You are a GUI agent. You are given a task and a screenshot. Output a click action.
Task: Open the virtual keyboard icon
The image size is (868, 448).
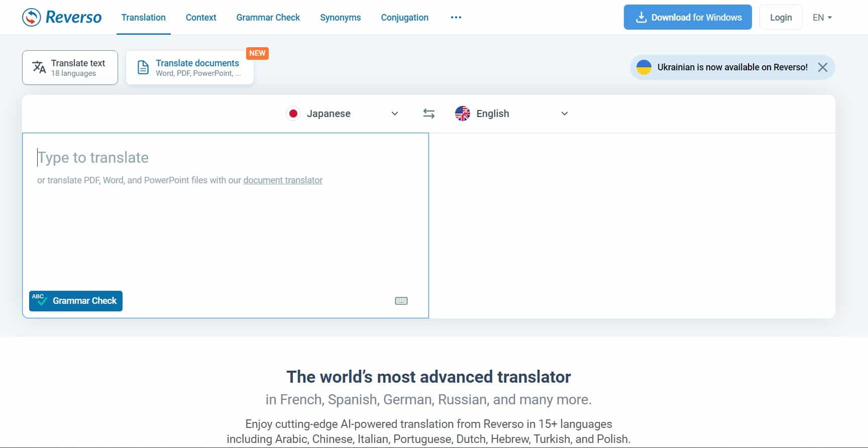coord(401,301)
